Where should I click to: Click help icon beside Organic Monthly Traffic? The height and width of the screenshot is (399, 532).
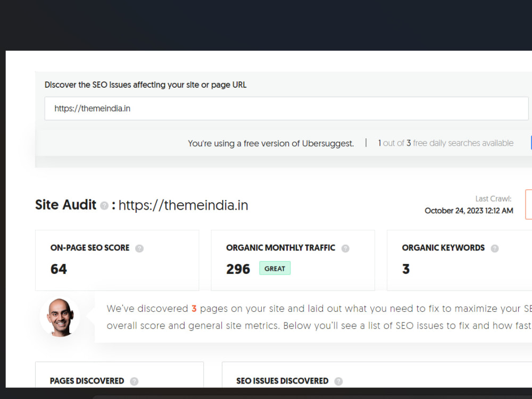[x=345, y=248]
